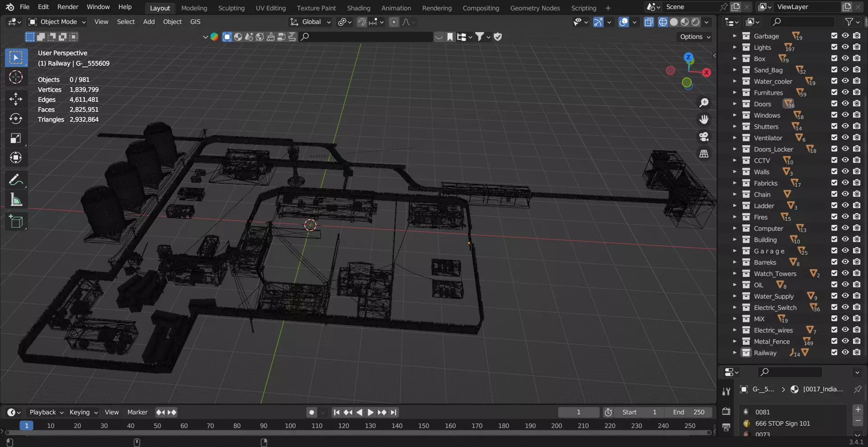The width and height of the screenshot is (868, 447).
Task: Switch to wireframe shading mode
Action: pyautogui.click(x=663, y=22)
